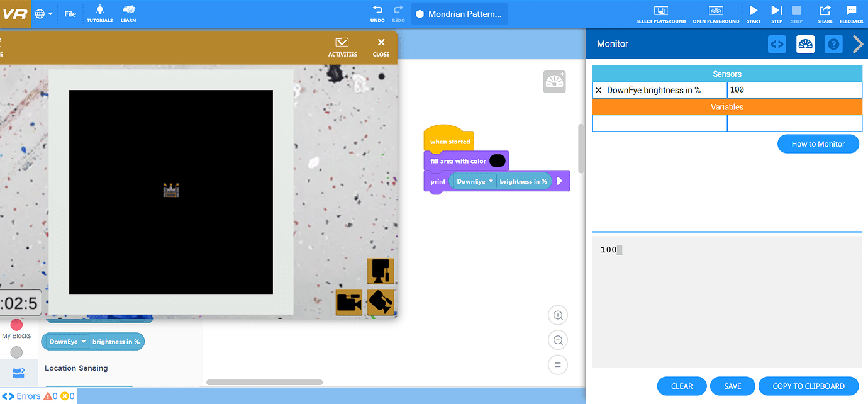Open the Feedback speech-bubble icon

pyautogui.click(x=851, y=13)
